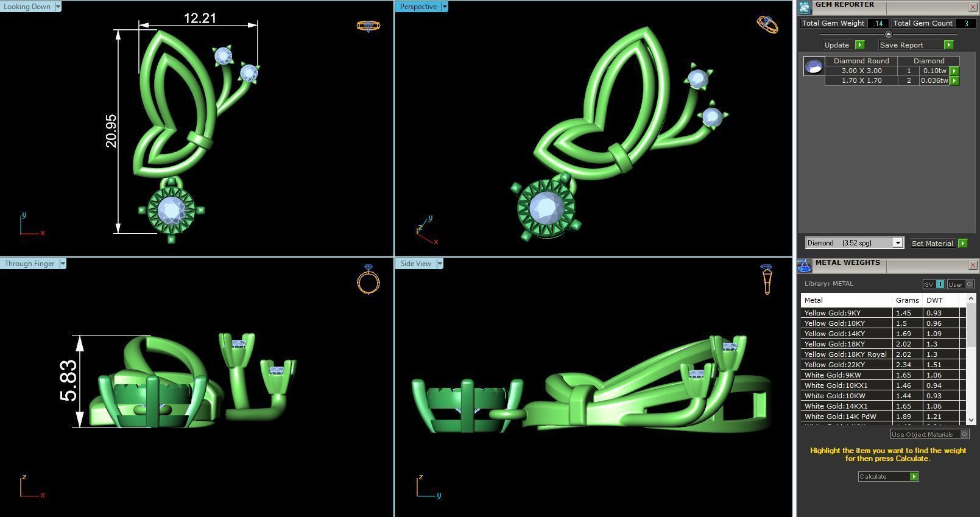Click the 3.00 X 3.00 gem size cell
The image size is (980, 517).
coord(861,71)
